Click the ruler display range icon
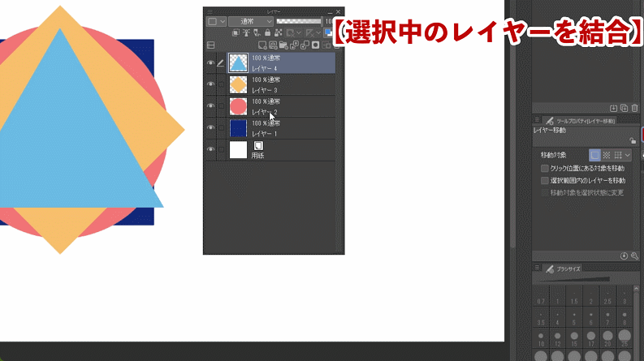The width and height of the screenshot is (644, 361). [x=310, y=32]
